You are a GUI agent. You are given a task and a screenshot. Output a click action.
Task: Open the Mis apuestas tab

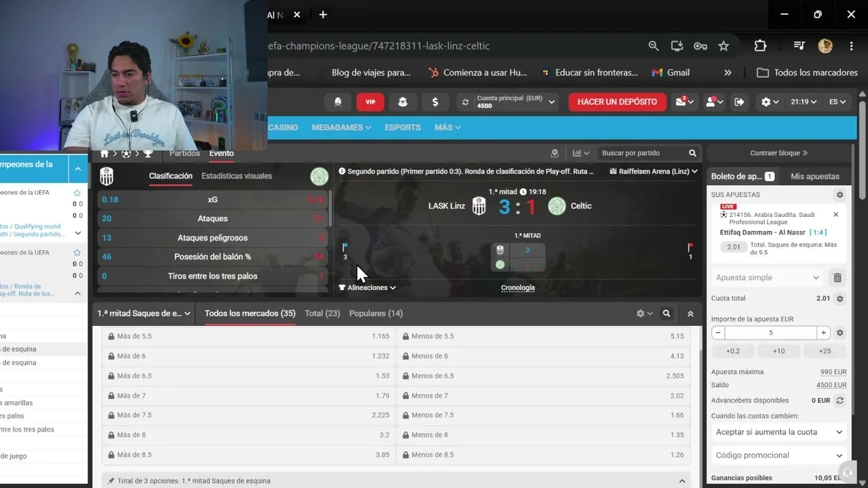pos(815,176)
